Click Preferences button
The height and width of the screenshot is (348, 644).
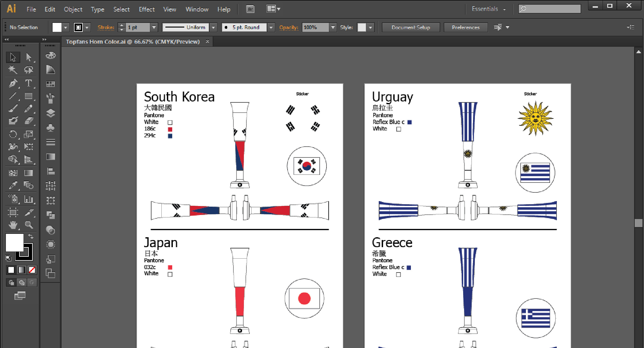point(466,28)
